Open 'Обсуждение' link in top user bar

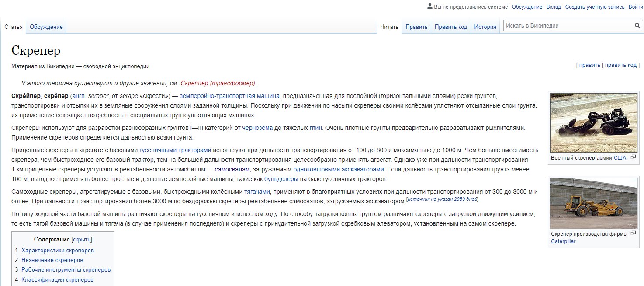[527, 7]
